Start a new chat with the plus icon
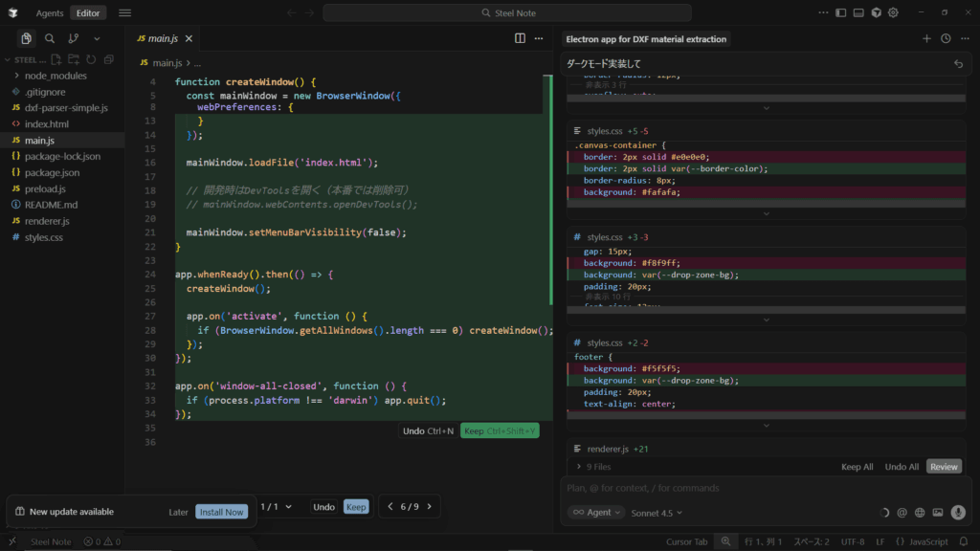This screenshot has width=980, height=551. click(x=926, y=39)
